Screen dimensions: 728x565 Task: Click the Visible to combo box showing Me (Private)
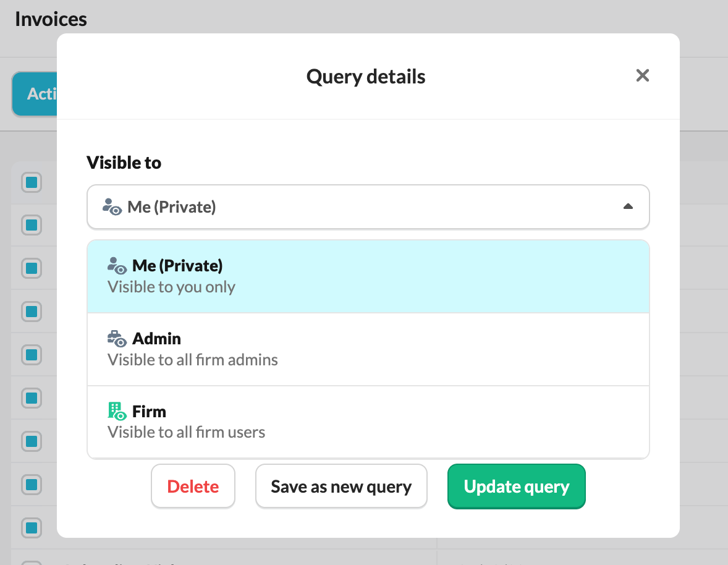[368, 207]
